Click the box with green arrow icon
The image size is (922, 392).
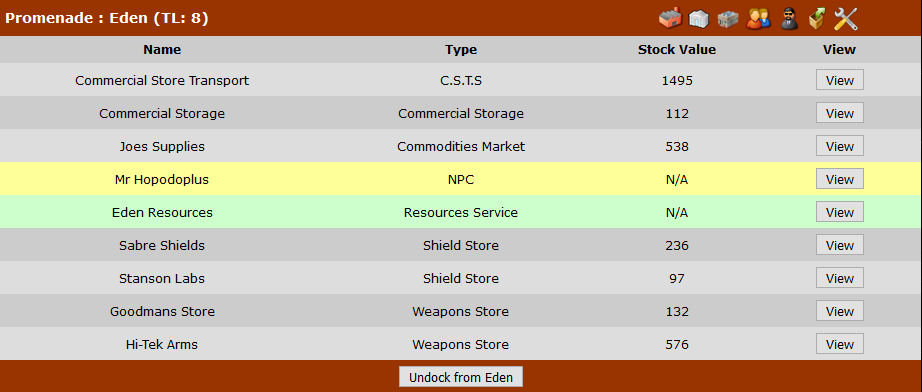(x=817, y=19)
